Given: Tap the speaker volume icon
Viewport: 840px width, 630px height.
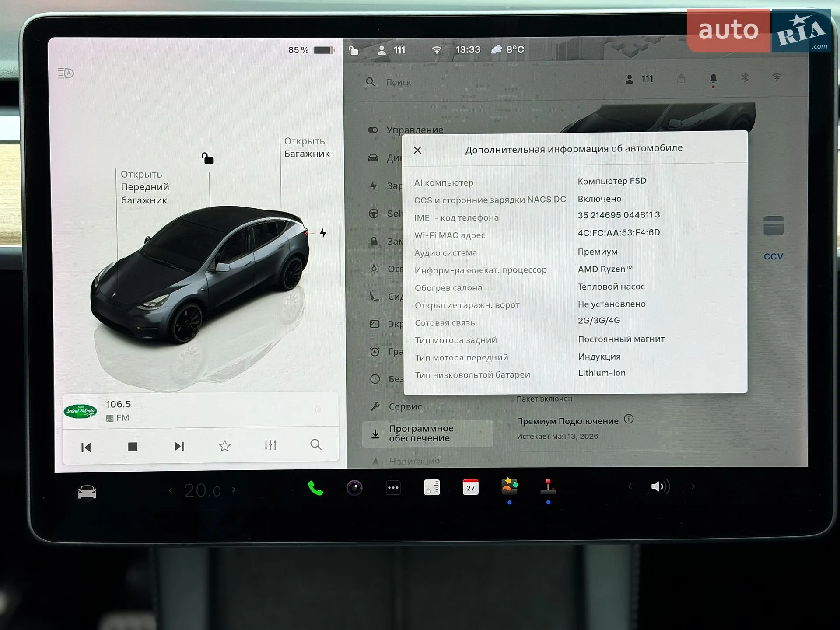Looking at the screenshot, I should [660, 486].
